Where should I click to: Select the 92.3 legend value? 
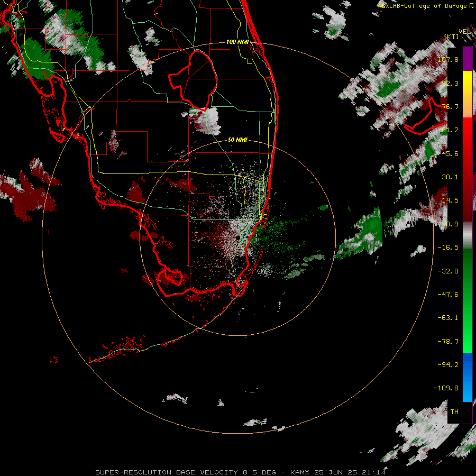[450, 83]
